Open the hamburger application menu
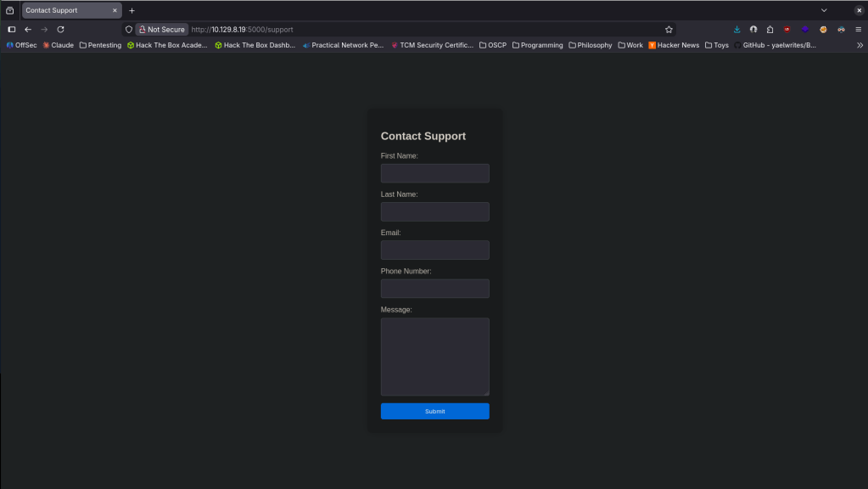The image size is (868, 489). (x=859, y=29)
